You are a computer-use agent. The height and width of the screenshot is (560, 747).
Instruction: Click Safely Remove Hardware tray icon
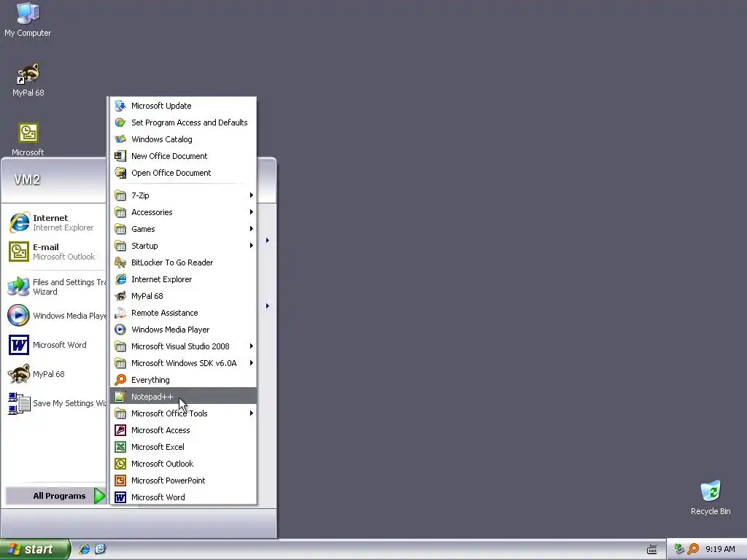tap(679, 549)
